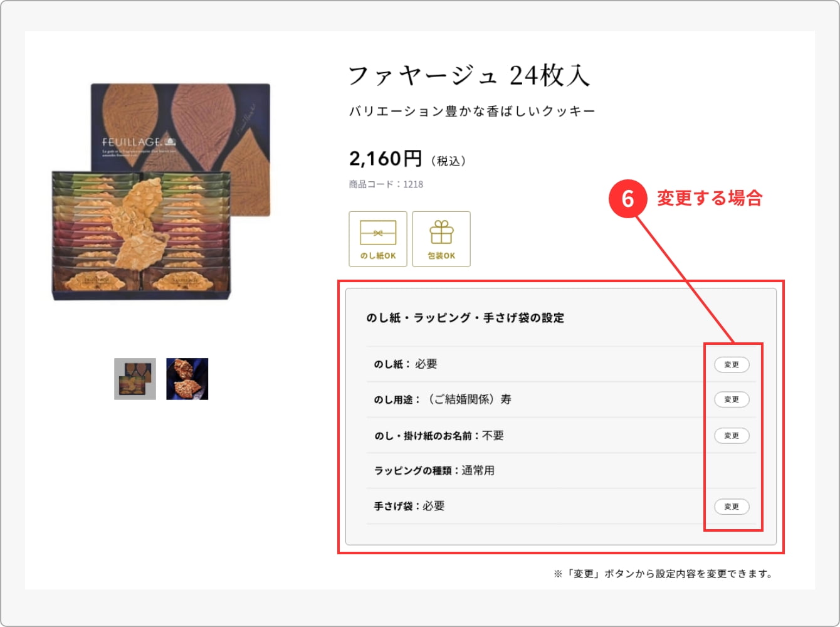Click the product subtitle バリエーション豊かな香ばしいクッキー

(x=472, y=112)
